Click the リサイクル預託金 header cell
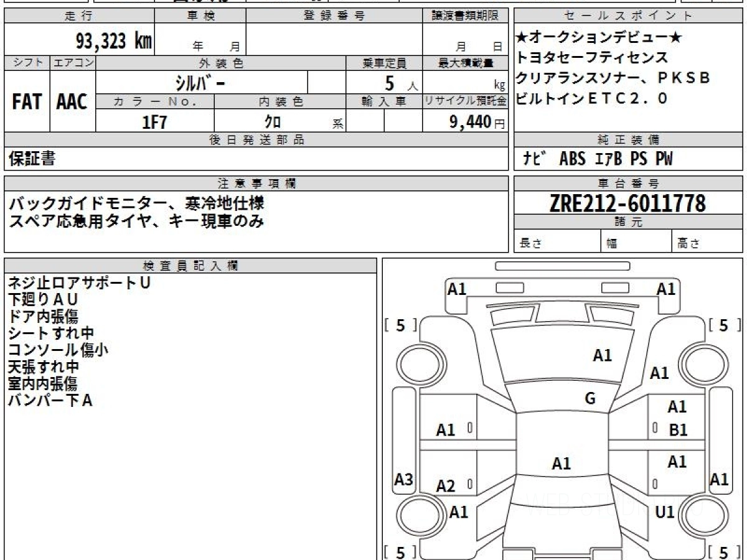This screenshot has width=747, height=560. tap(465, 101)
